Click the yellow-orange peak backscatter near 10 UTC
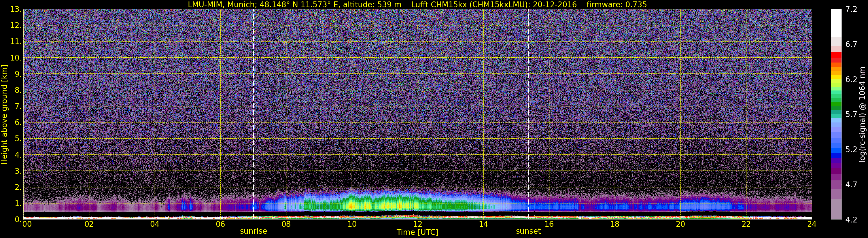 [352, 205]
